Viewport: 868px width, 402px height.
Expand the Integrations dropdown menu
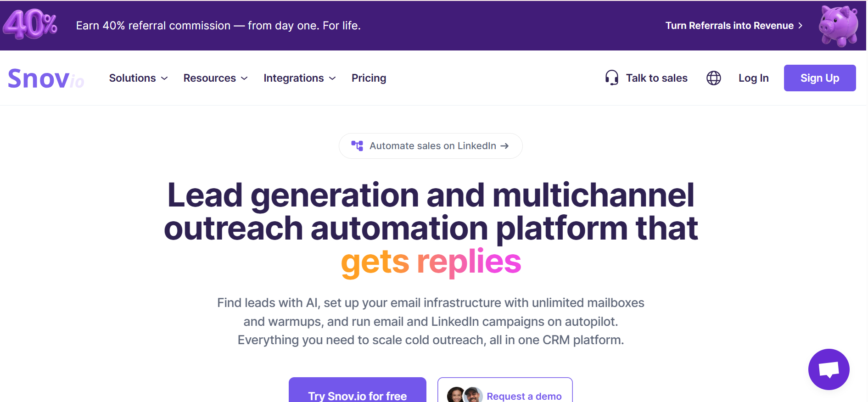299,78
